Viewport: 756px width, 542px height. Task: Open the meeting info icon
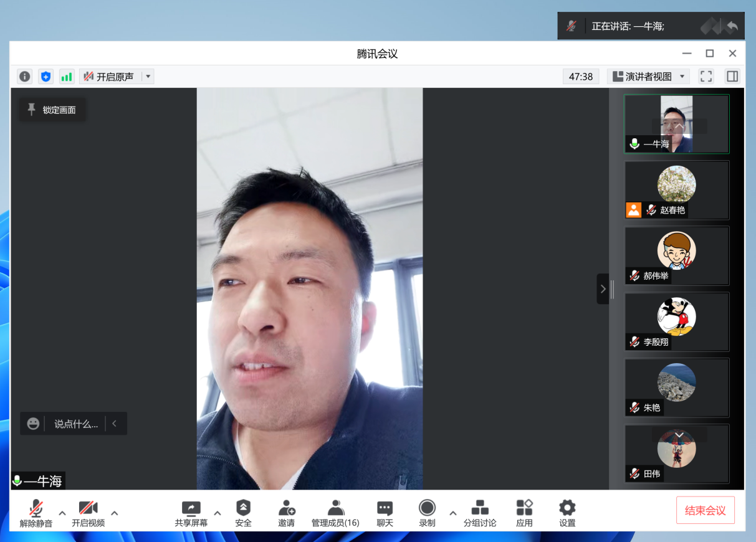(25, 77)
